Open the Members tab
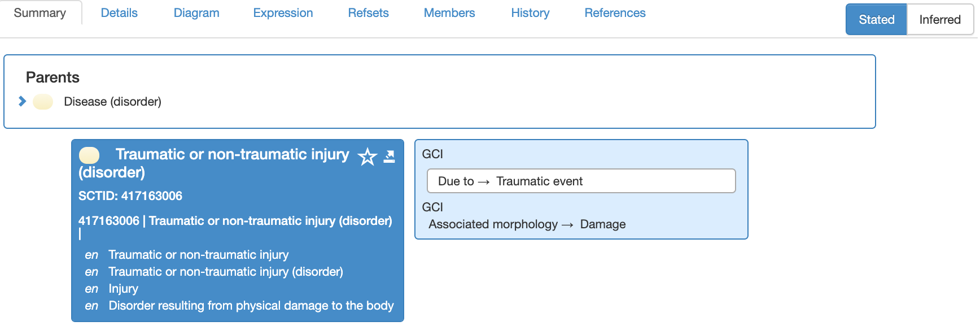 click(449, 12)
